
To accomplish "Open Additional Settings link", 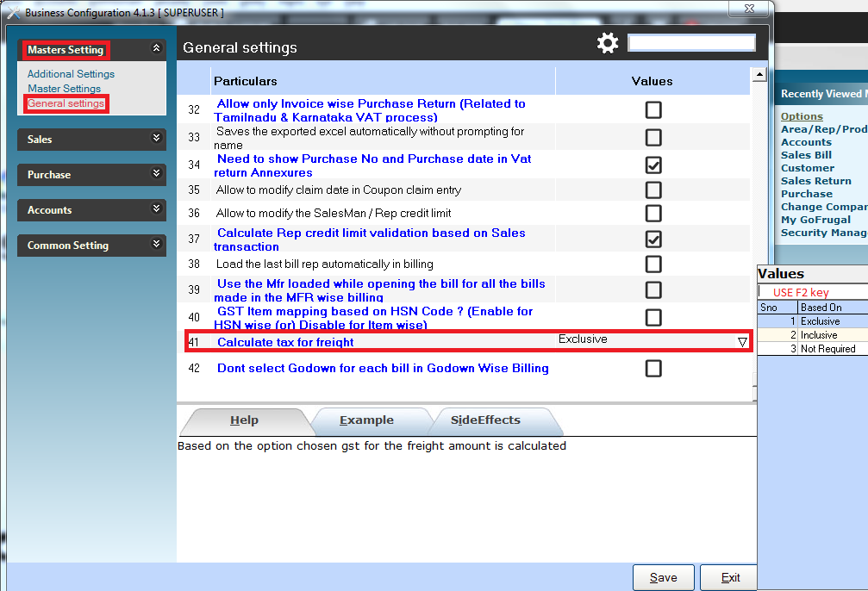I will (x=71, y=73).
